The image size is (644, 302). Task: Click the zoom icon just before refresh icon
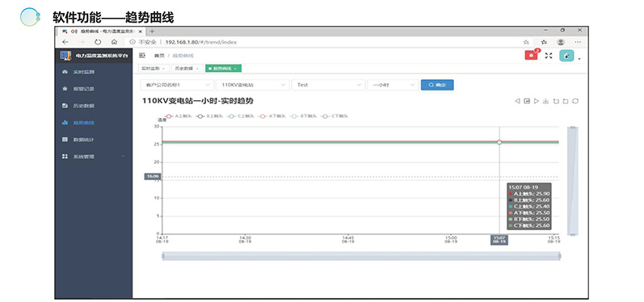566,101
